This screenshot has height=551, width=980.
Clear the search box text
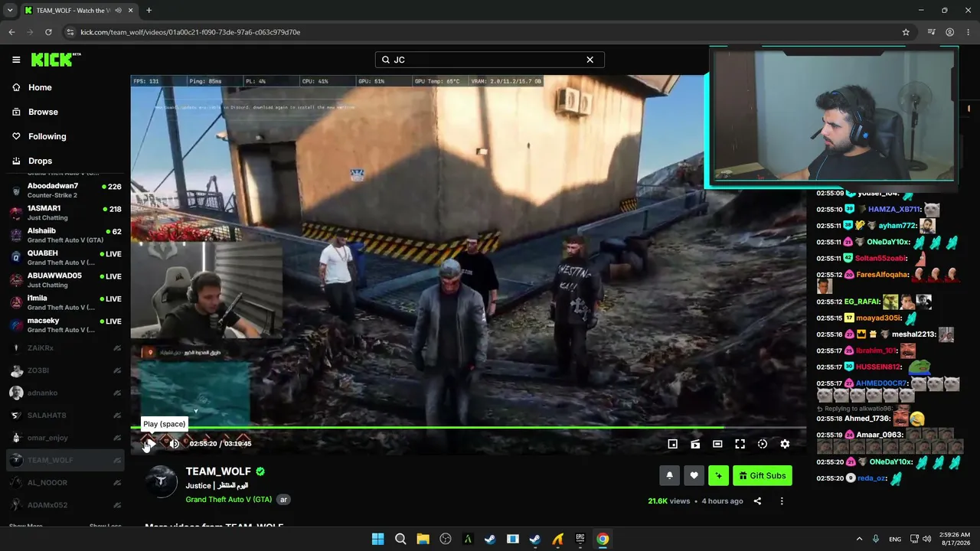click(590, 60)
